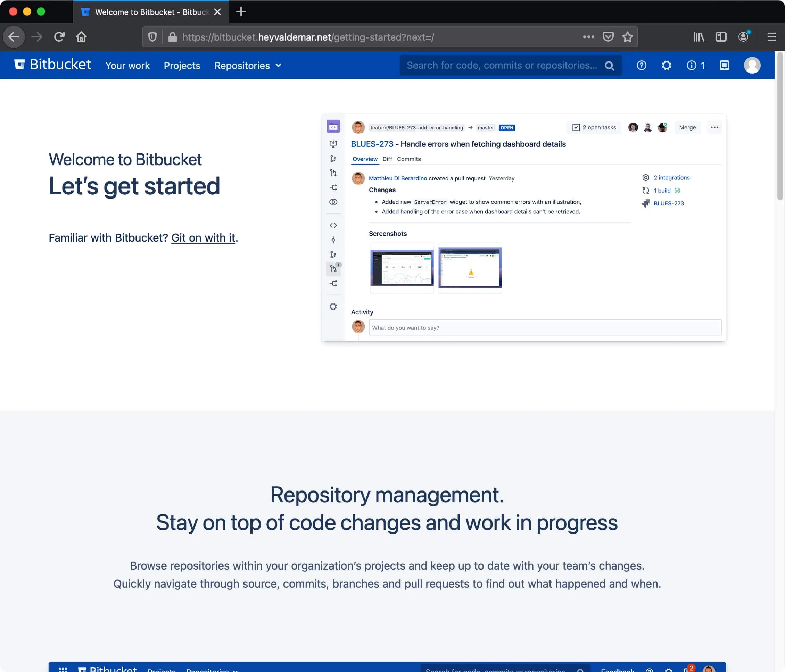Open the Firefox hamburger menu
785x672 pixels.
pos(772,37)
